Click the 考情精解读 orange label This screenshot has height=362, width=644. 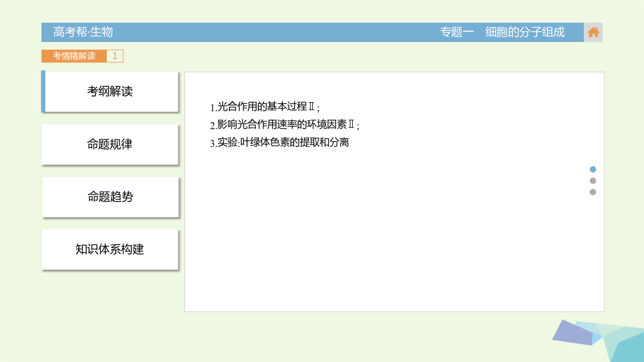point(74,56)
